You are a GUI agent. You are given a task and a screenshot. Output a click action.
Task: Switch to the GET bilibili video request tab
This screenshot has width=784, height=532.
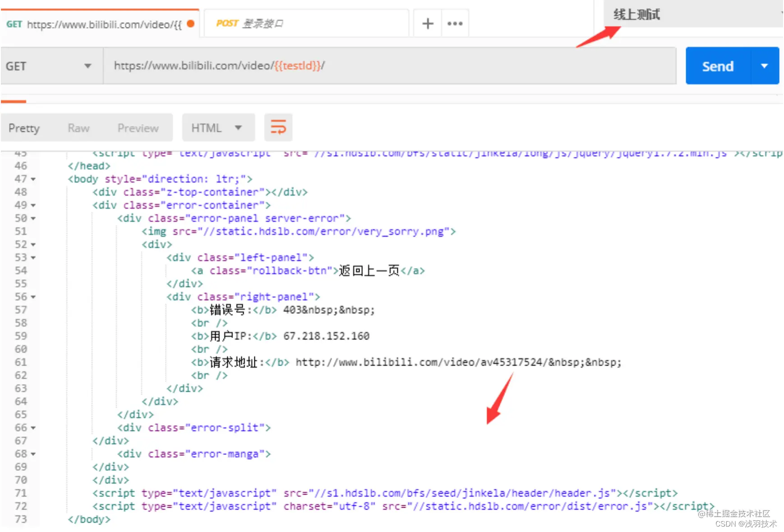tap(100, 23)
